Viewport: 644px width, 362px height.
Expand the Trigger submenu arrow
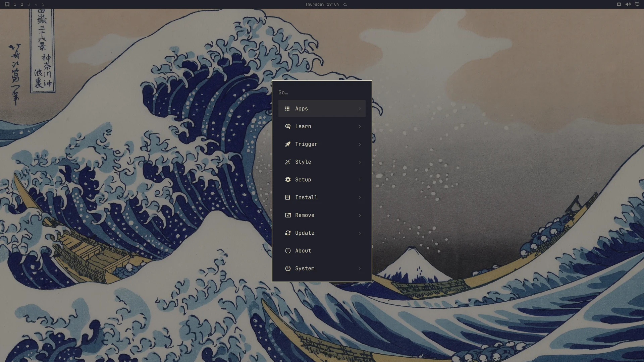[x=360, y=144]
